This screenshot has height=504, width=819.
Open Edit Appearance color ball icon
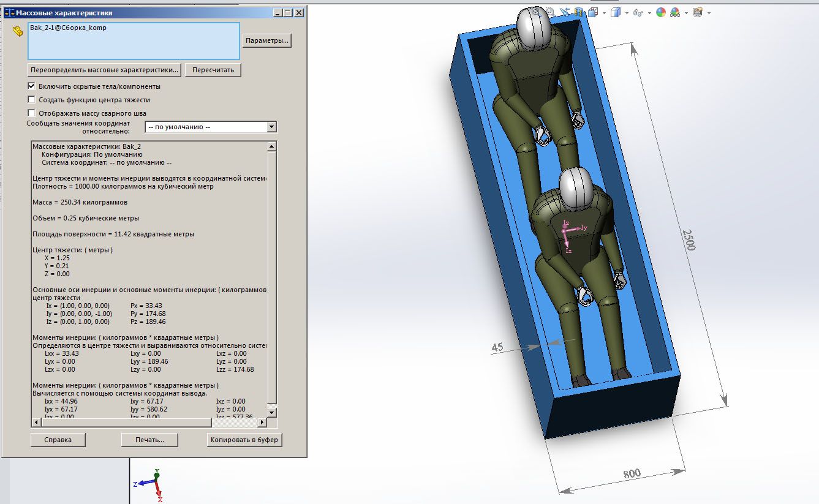[661, 12]
